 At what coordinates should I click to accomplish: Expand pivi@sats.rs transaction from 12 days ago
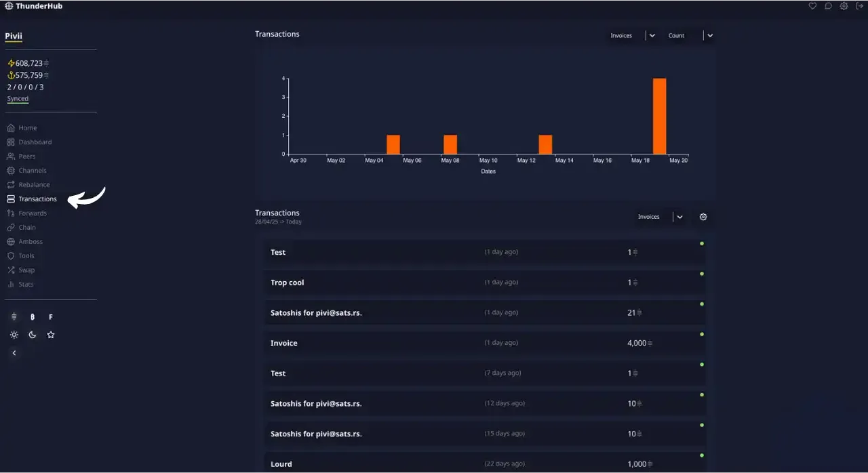point(485,403)
